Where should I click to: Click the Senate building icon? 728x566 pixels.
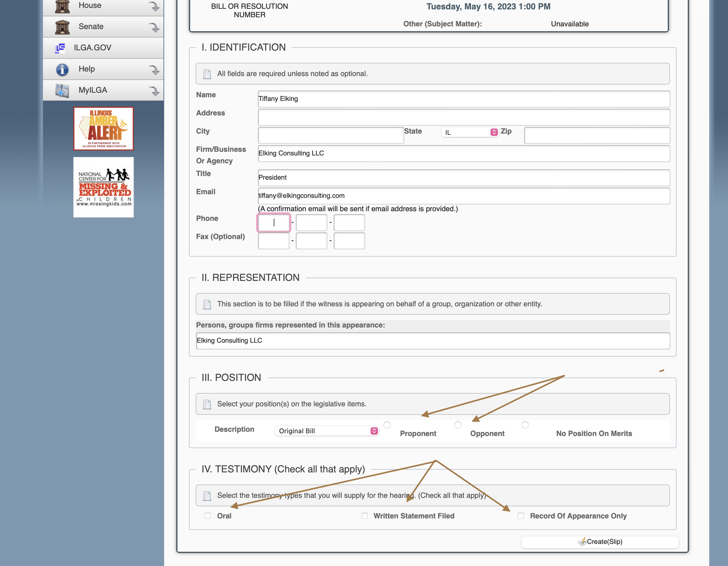pos(62,27)
